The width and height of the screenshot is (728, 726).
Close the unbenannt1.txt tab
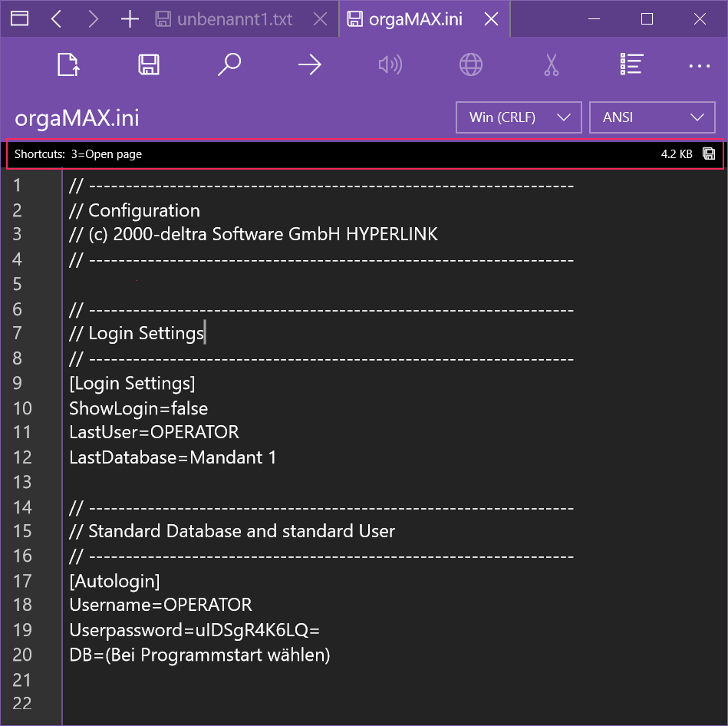[x=320, y=19]
